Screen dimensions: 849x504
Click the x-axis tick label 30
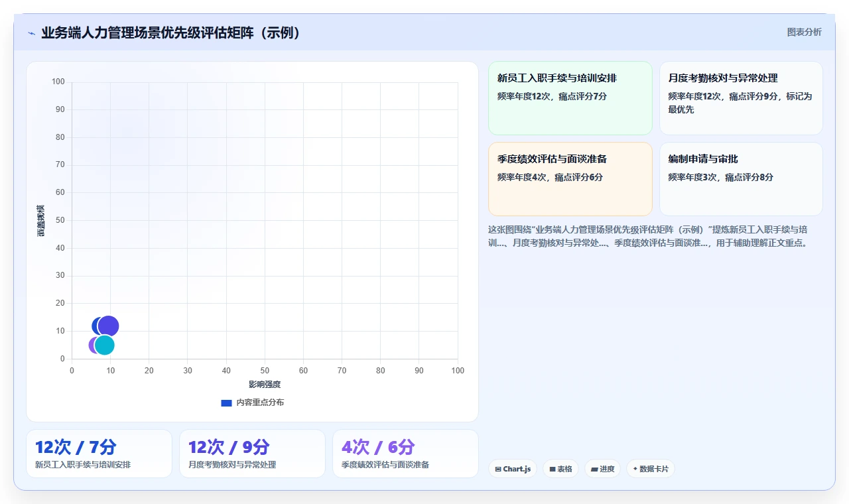coord(188,370)
